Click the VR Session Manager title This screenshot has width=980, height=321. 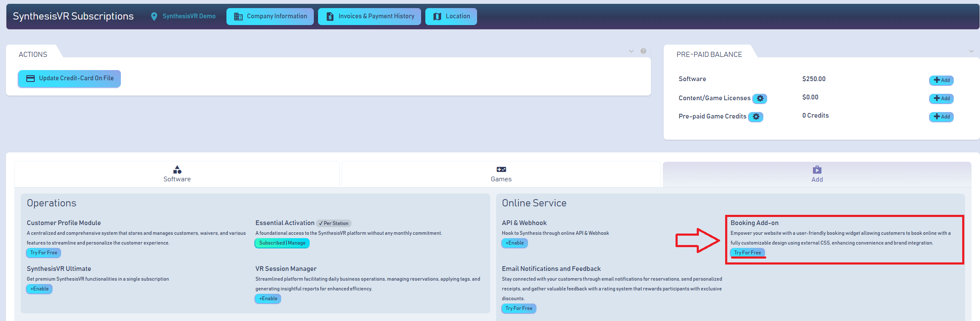pyautogui.click(x=286, y=269)
